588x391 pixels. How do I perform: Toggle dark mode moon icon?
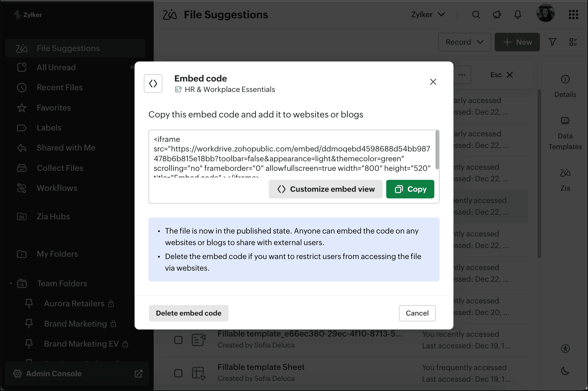[x=565, y=371]
